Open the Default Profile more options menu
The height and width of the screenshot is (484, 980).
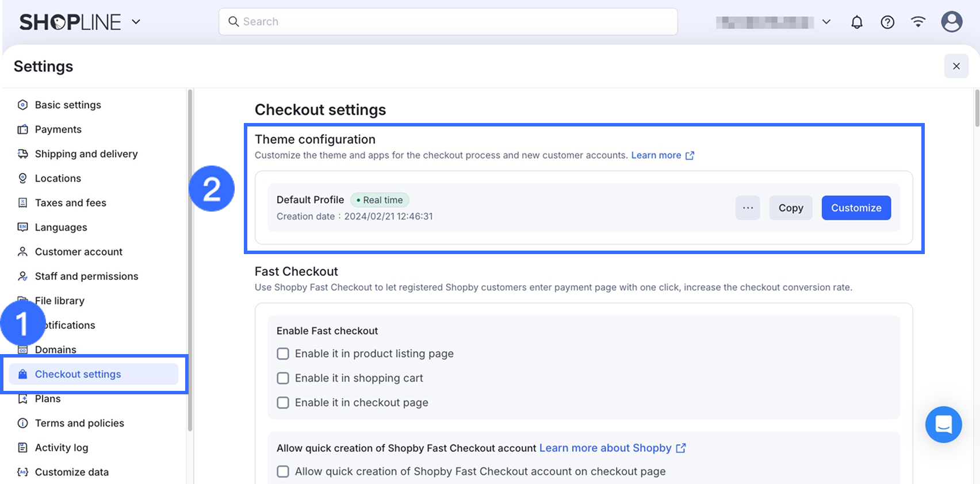click(x=748, y=208)
